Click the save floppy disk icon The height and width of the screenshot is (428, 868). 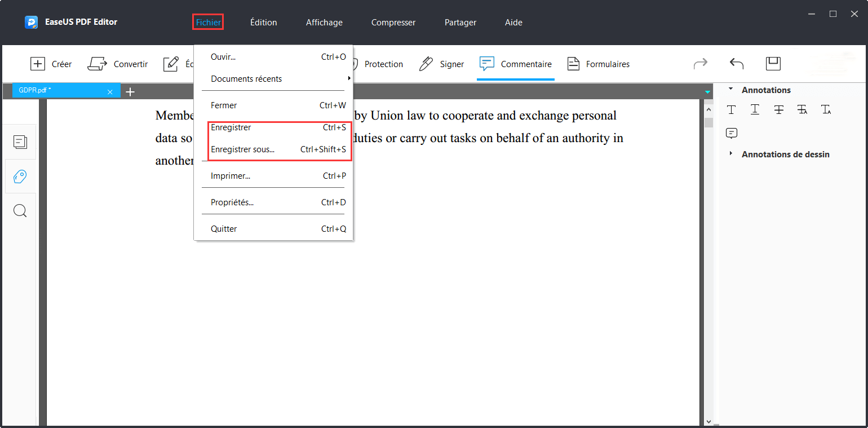[x=773, y=64]
